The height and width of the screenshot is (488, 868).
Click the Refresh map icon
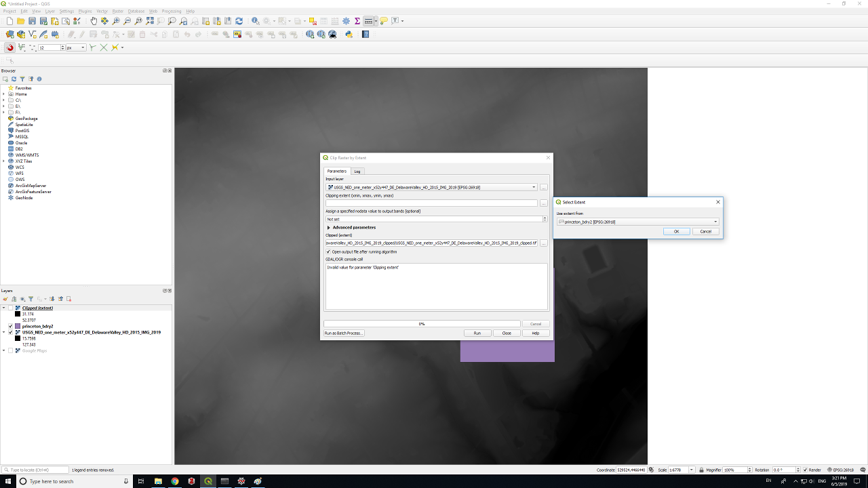coord(239,21)
